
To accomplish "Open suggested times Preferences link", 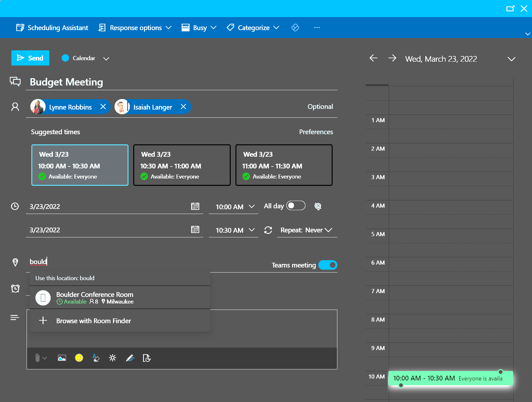I will click(x=316, y=132).
